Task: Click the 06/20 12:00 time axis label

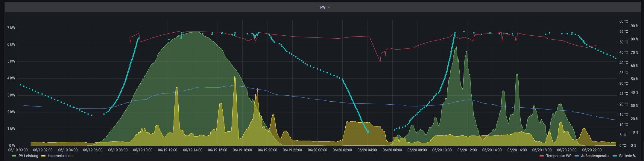Action: (x=467, y=150)
